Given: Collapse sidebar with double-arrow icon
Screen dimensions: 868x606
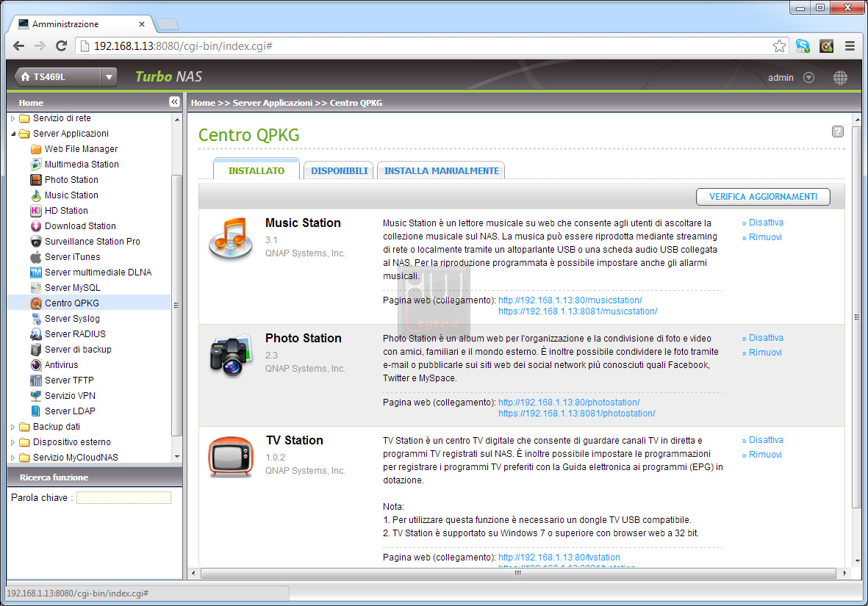Looking at the screenshot, I should [x=174, y=102].
